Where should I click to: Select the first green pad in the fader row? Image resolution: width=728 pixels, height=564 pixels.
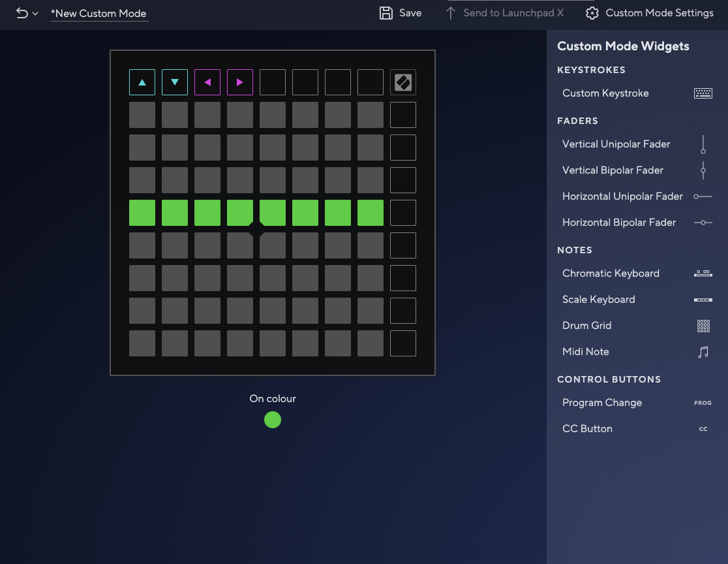(142, 213)
